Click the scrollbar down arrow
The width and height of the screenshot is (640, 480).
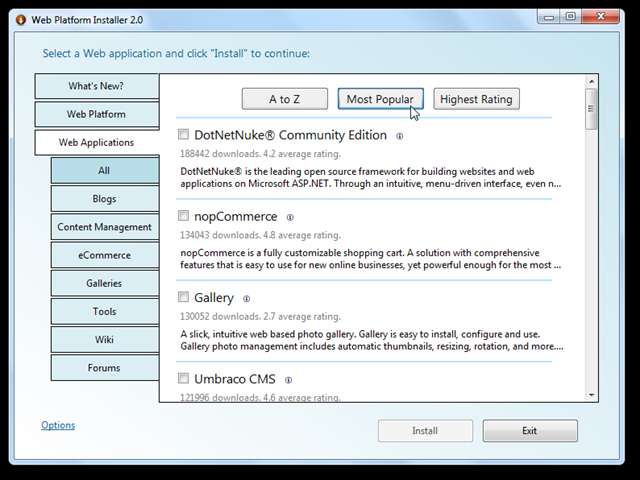tap(591, 395)
